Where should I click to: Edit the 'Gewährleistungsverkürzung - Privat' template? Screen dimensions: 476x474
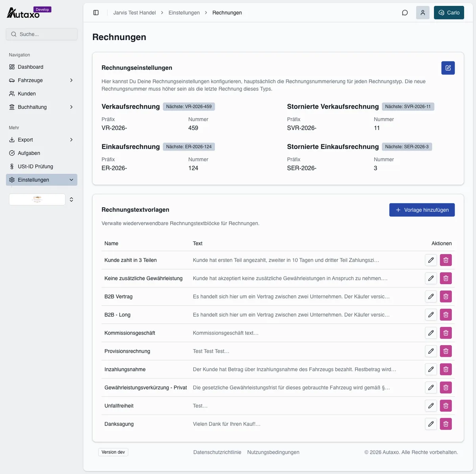tap(431, 388)
